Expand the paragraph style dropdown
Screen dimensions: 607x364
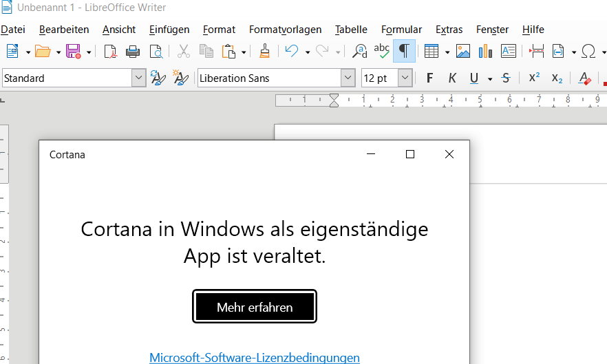point(138,78)
